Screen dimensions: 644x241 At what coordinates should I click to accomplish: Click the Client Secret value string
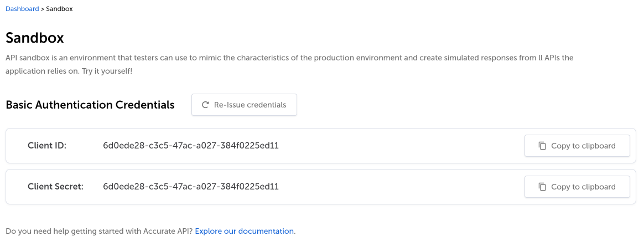(190, 187)
